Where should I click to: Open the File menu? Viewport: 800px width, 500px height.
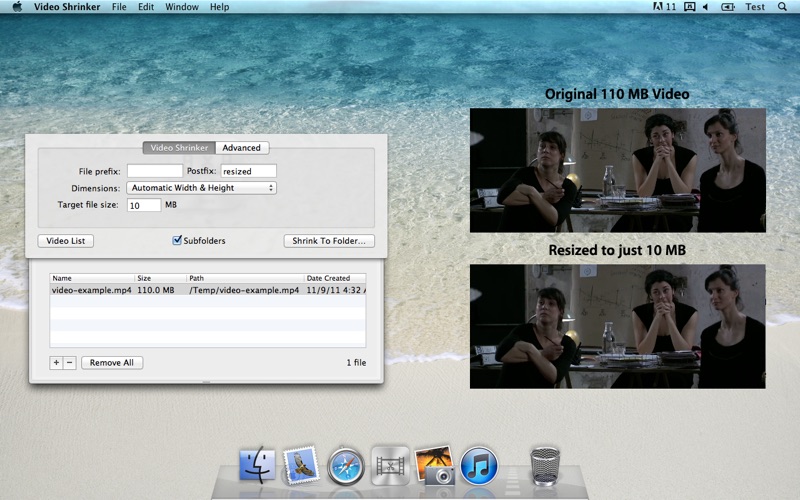point(119,7)
